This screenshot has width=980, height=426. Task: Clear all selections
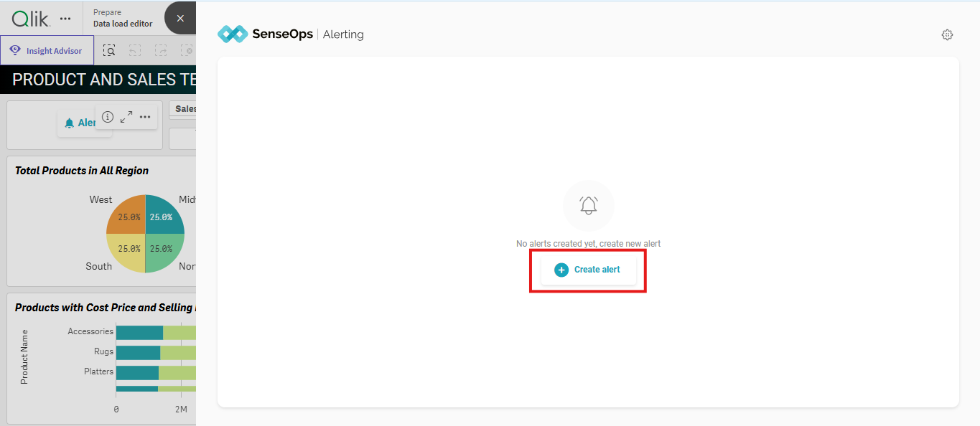click(x=187, y=50)
